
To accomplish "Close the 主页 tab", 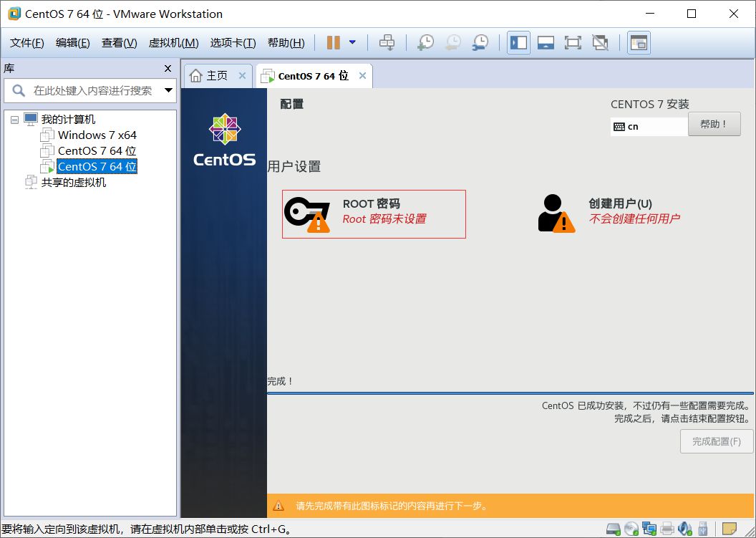I will click(243, 76).
